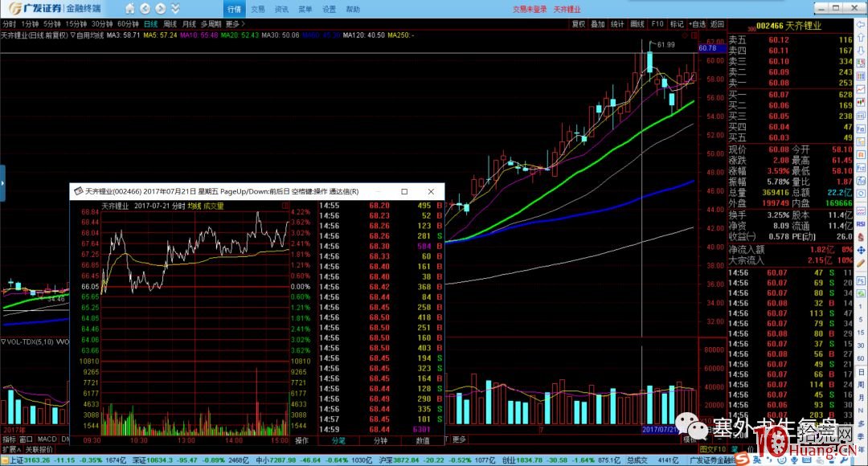Open the 自用均线 indicator dropdown
The image size is (868, 466).
pos(88,35)
